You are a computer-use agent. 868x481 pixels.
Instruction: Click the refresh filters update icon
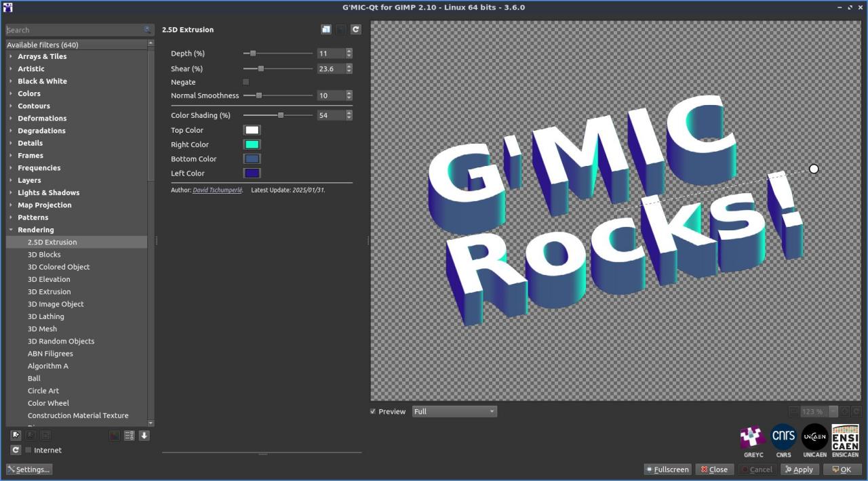click(x=16, y=450)
